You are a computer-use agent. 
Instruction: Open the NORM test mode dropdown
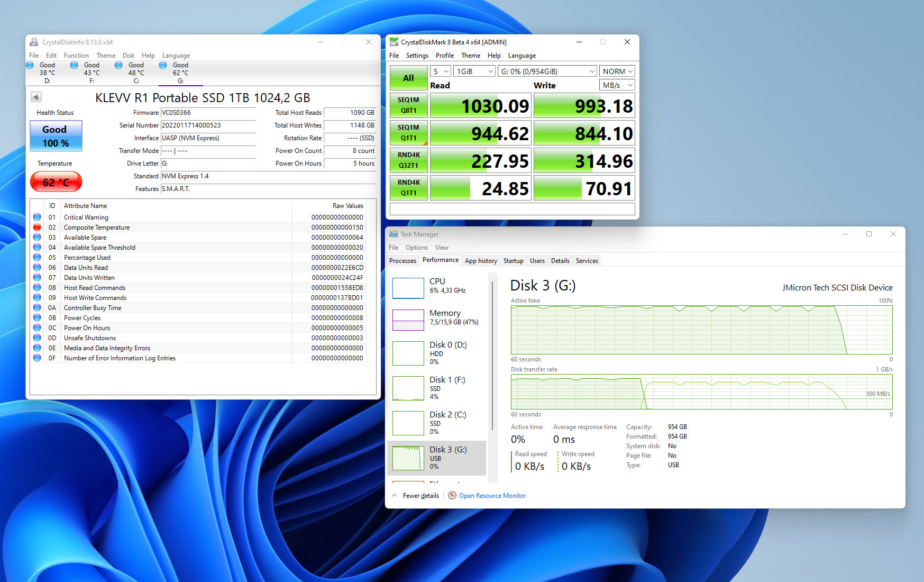point(617,71)
